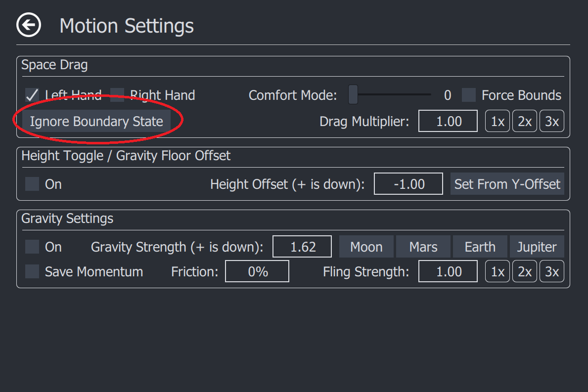
Task: Enable the Save Momentum checkbox
Action: pos(32,271)
